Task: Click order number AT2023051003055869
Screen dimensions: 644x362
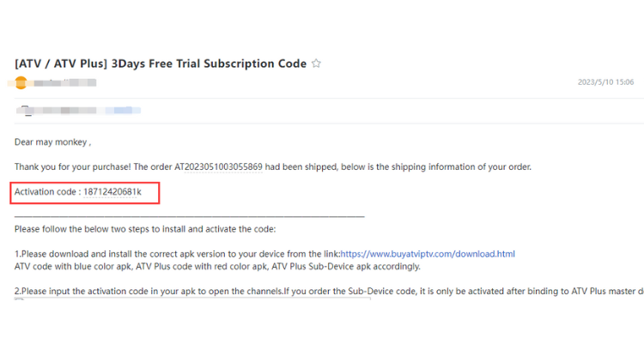Action: point(218,167)
